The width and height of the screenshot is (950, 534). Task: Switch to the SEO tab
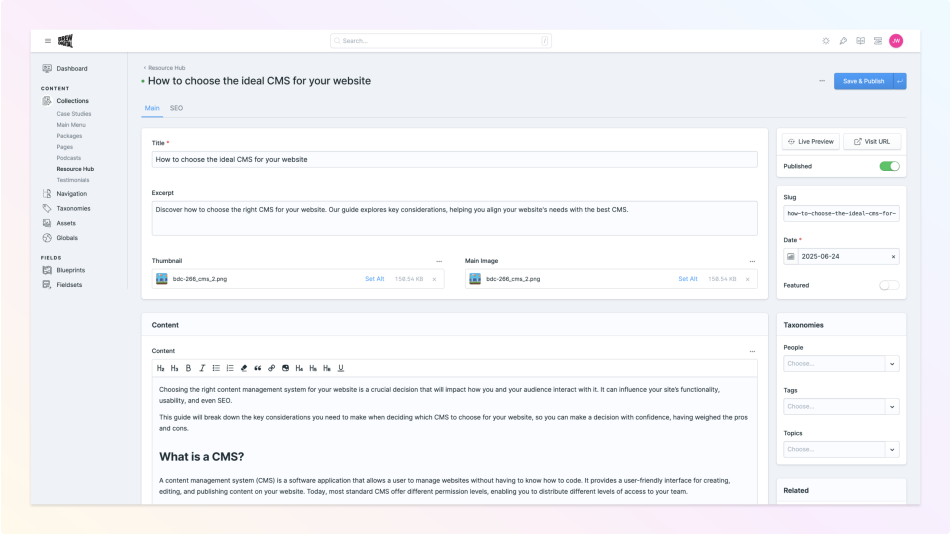click(x=176, y=108)
